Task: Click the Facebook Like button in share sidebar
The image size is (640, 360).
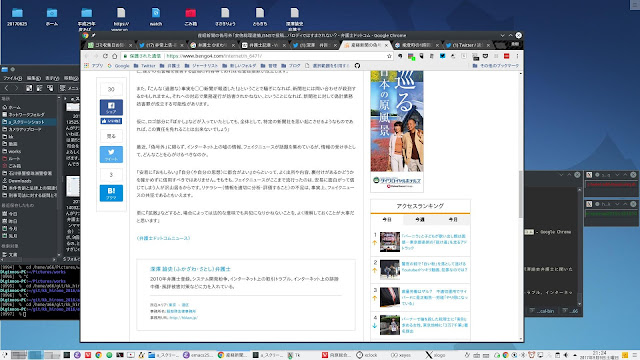Action: pos(111,121)
